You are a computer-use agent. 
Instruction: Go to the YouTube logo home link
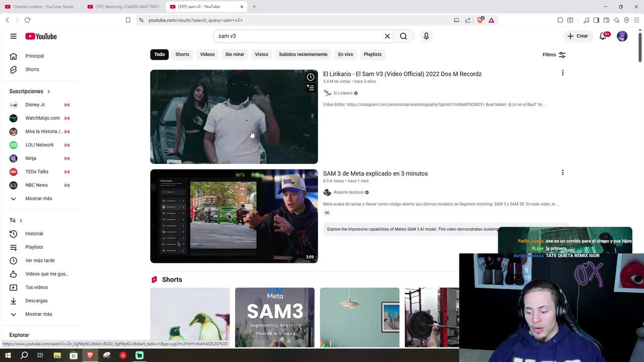41,36
